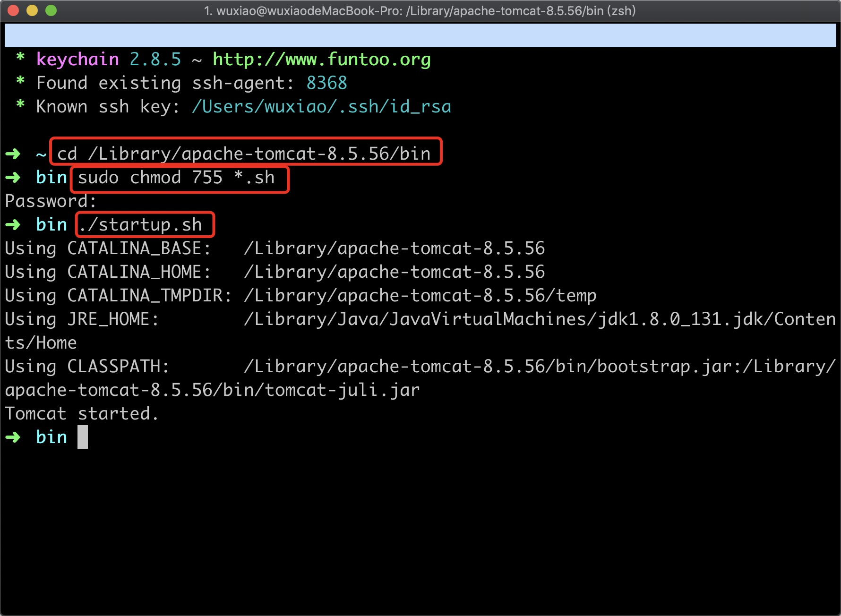The height and width of the screenshot is (616, 841).
Task: Click the green asterisk on keychain line
Action: click(20, 58)
